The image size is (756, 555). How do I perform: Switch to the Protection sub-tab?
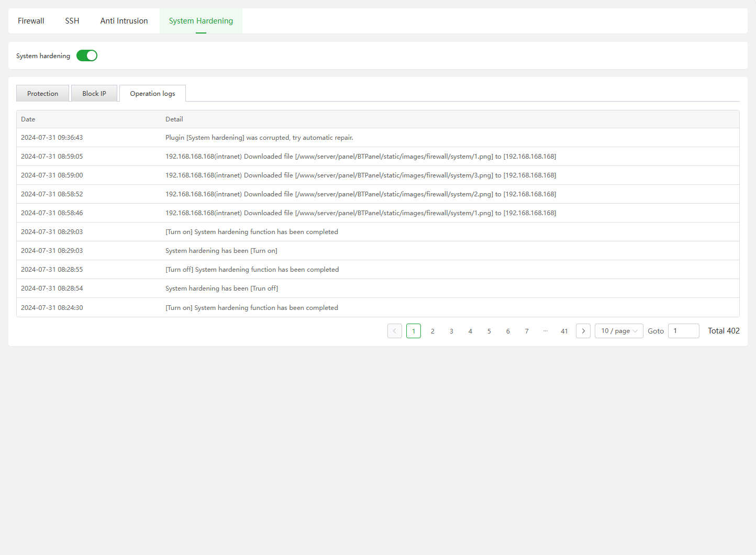pyautogui.click(x=43, y=93)
